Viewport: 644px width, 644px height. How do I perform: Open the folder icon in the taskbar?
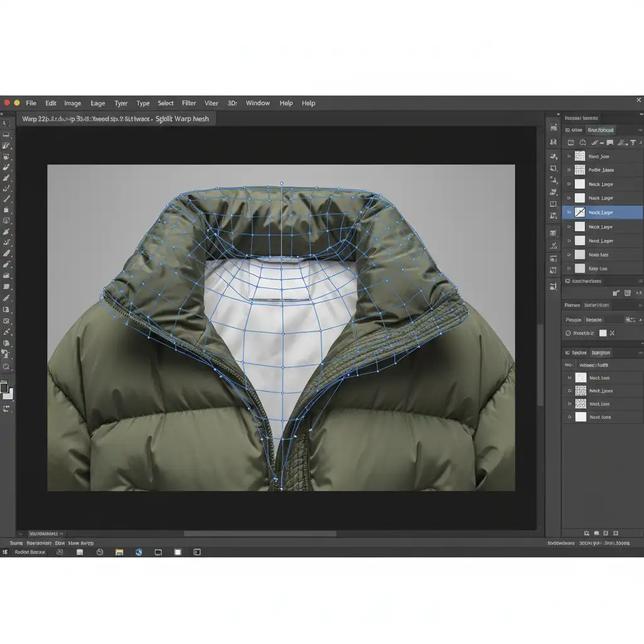pos(118,552)
